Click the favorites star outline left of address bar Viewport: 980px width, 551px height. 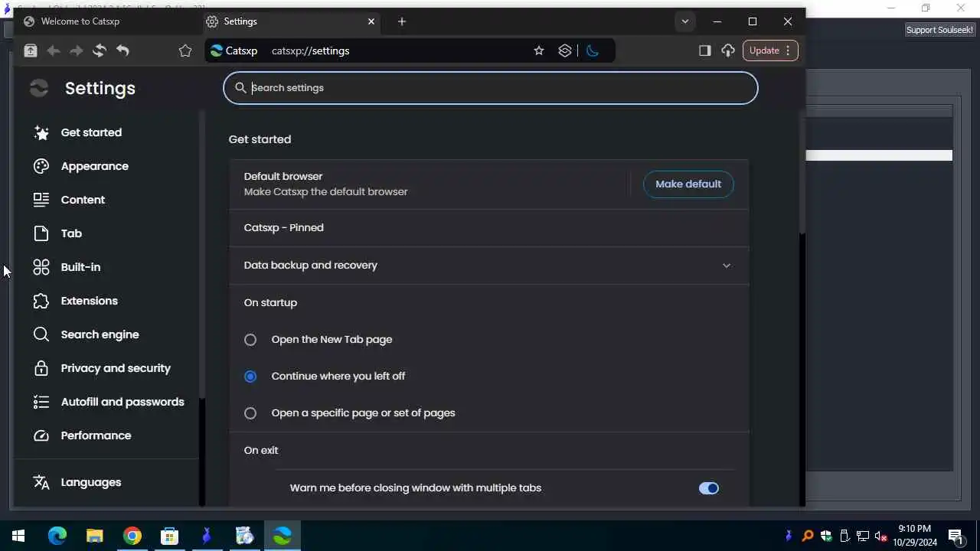[185, 51]
